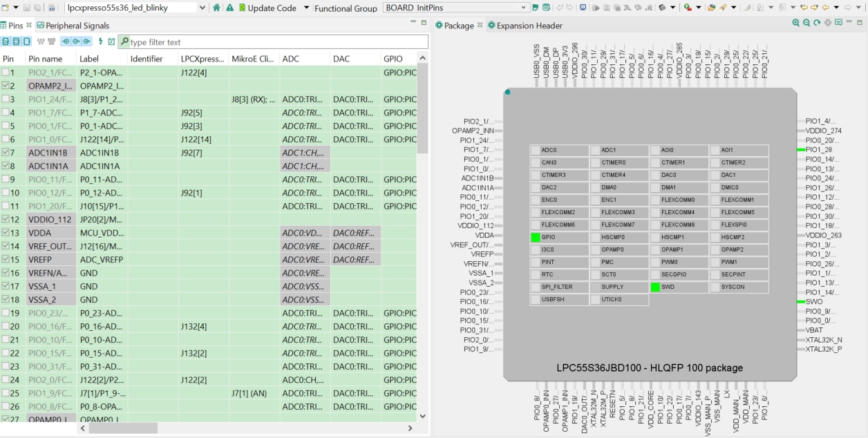Zoom out of the package view
The width and height of the screenshot is (868, 438).
806,23
